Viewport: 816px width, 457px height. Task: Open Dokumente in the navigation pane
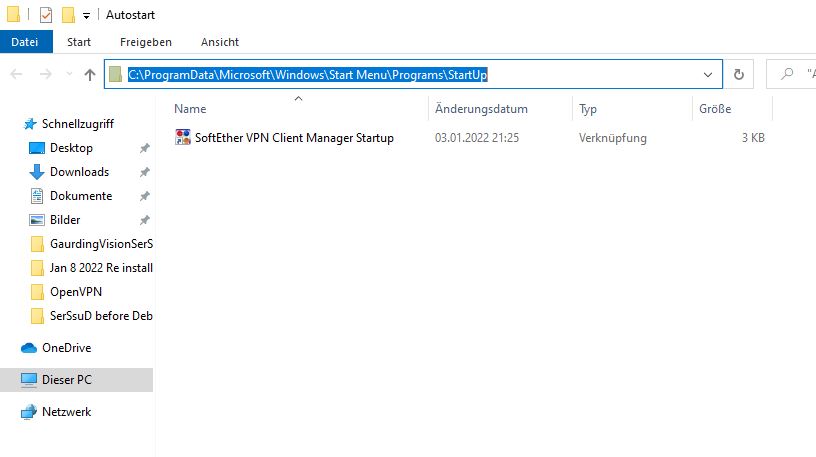click(81, 196)
